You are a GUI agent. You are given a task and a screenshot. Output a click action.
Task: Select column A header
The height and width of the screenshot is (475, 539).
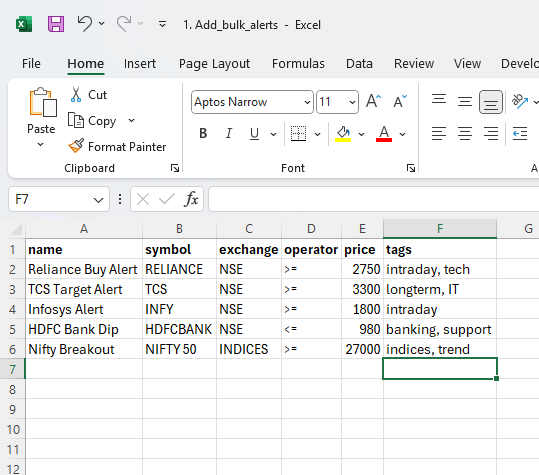(84, 229)
